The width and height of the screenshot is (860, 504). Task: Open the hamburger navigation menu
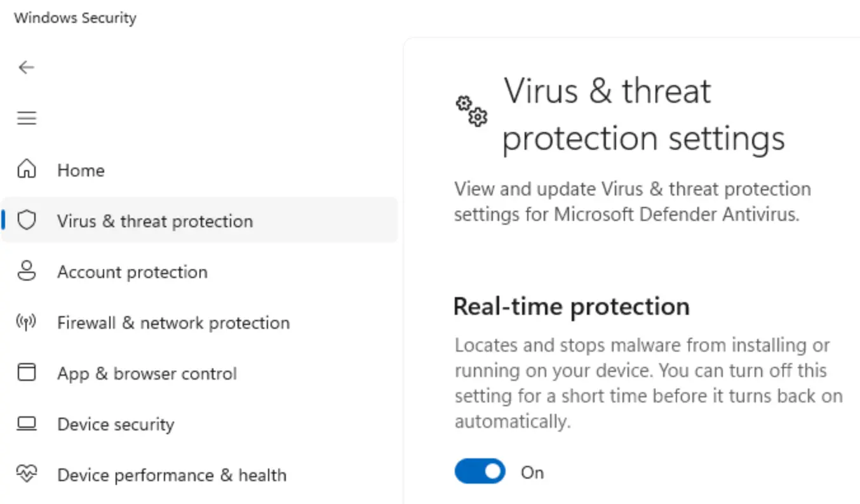click(x=27, y=118)
